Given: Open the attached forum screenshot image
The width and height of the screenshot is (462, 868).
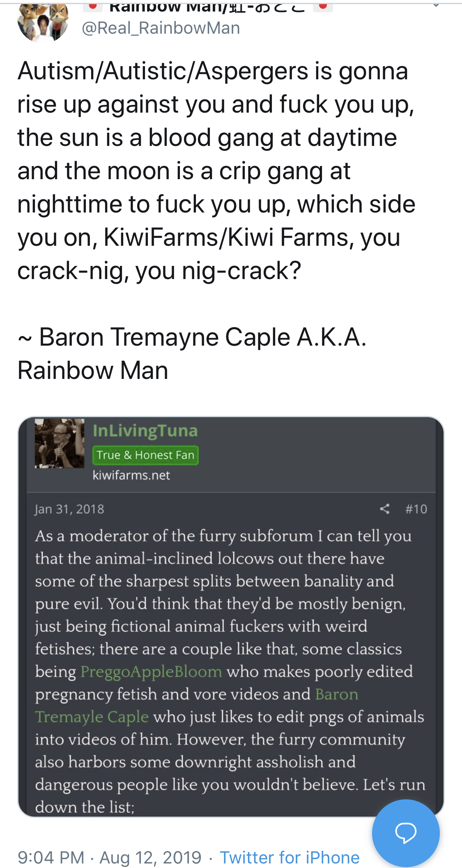Looking at the screenshot, I should pos(231,617).
